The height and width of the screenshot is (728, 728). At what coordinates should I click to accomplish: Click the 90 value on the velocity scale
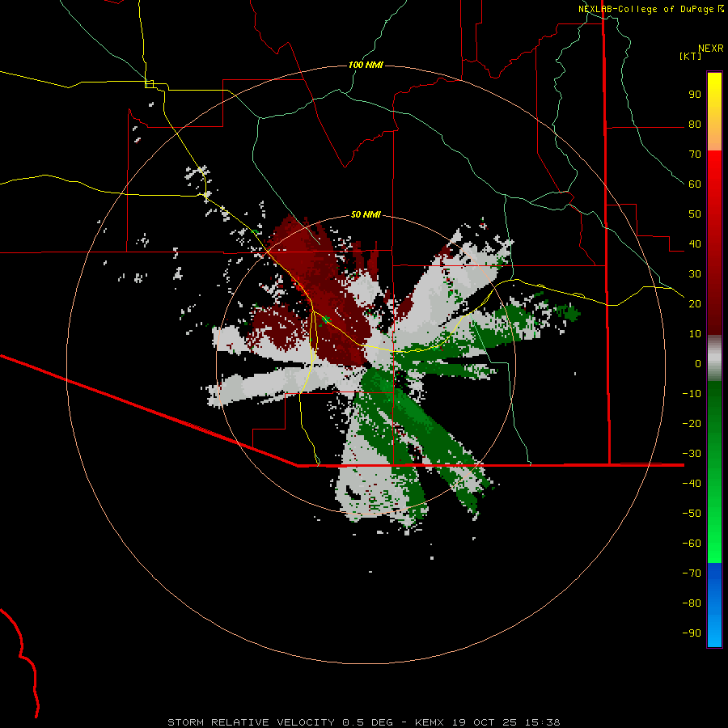pos(695,95)
